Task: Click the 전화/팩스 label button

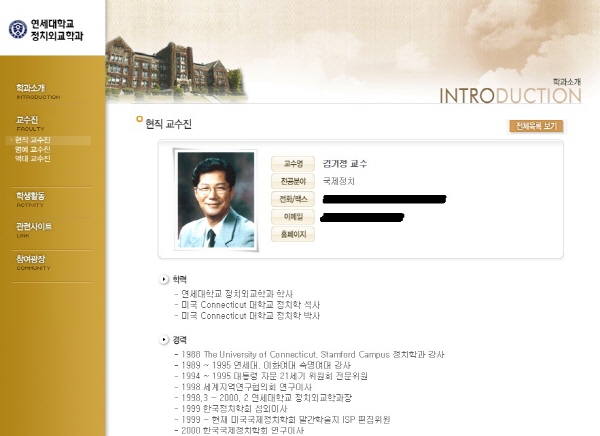Action: tap(293, 199)
